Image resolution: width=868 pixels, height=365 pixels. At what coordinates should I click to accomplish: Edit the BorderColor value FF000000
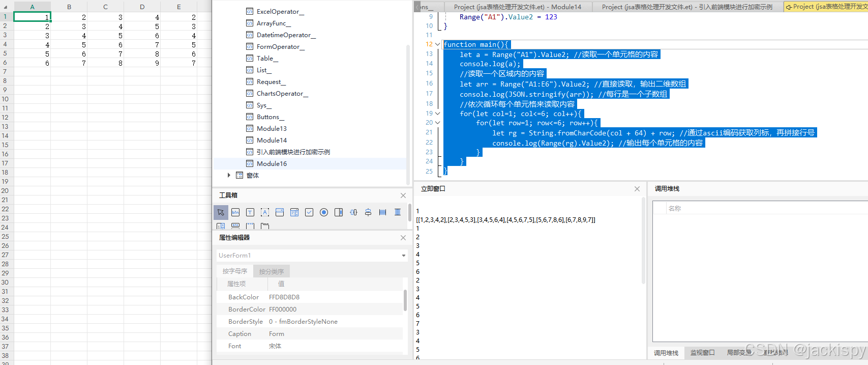283,310
